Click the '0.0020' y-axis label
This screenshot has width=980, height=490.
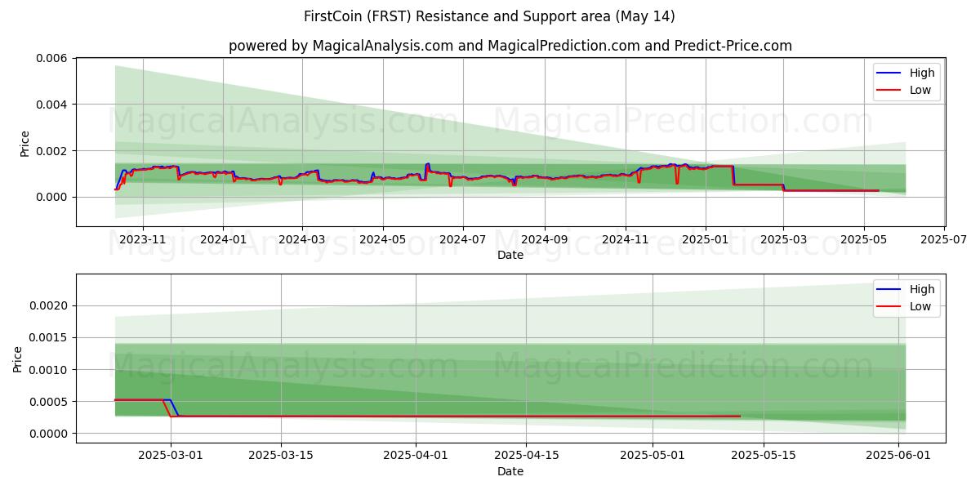(x=51, y=306)
